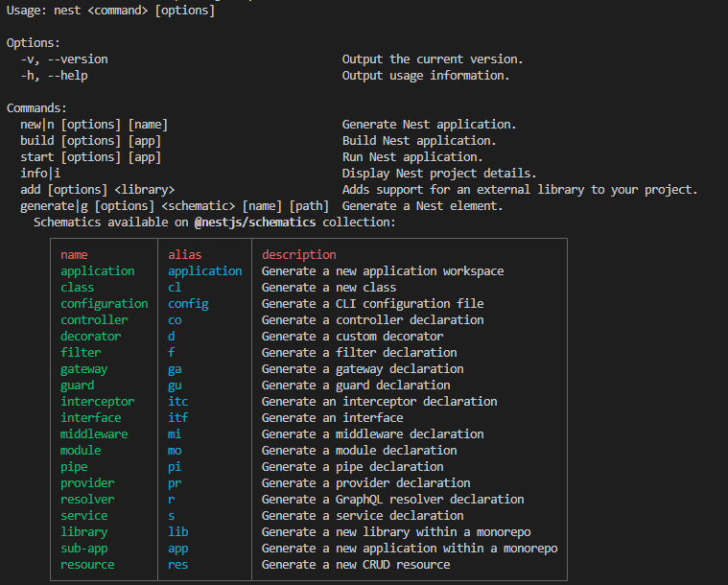Click the 'app' alias
728x585 pixels.
tap(177, 550)
